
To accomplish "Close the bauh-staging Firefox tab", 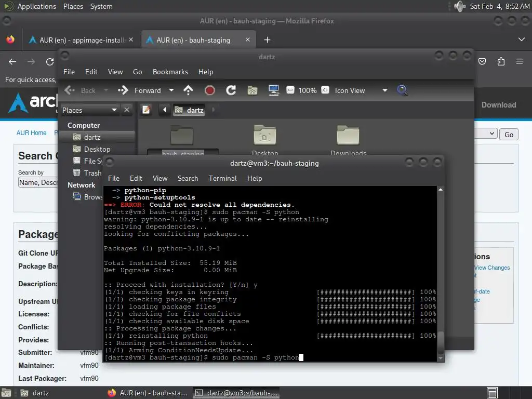I will 248,39.
